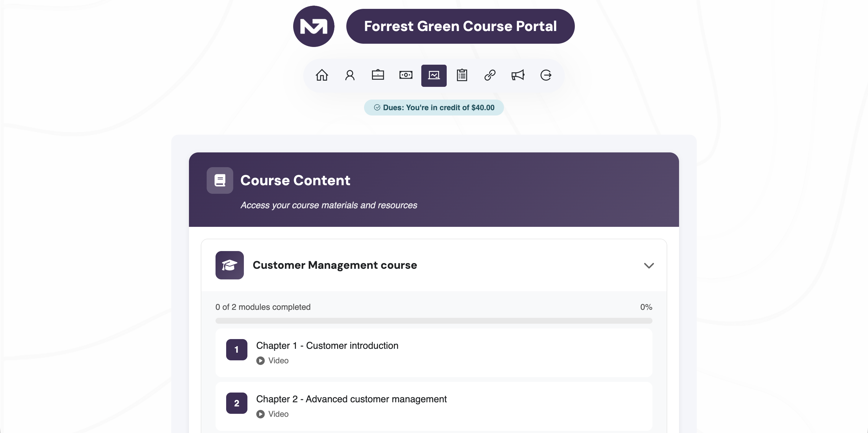The width and height of the screenshot is (868, 433).
Task: Click the round M logo
Action: [x=313, y=26]
